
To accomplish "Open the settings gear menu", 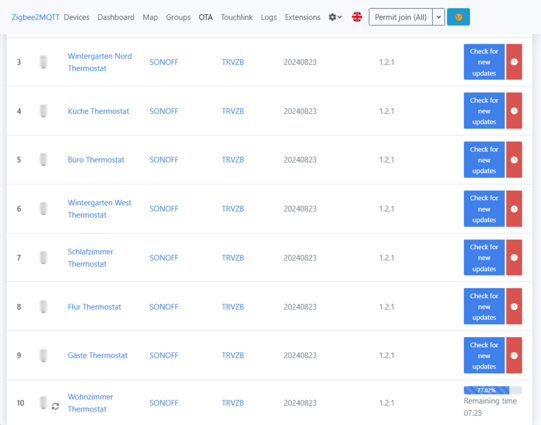I will (x=335, y=17).
